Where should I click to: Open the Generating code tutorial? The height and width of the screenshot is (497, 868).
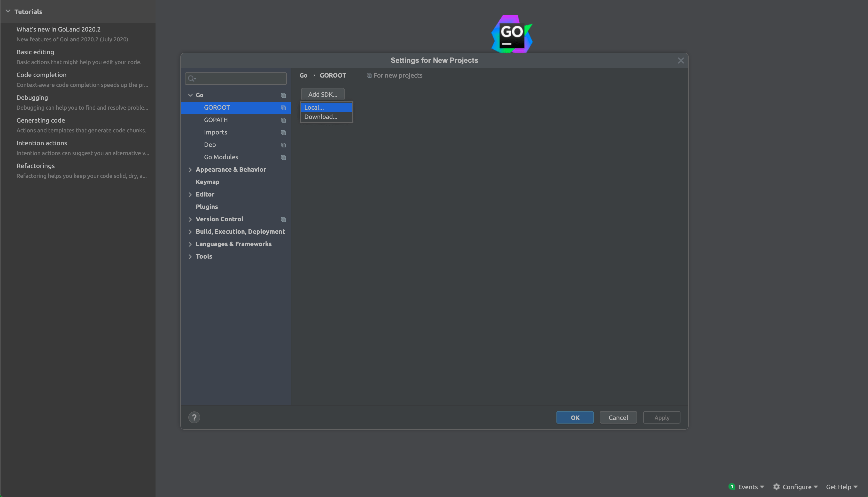(41, 121)
